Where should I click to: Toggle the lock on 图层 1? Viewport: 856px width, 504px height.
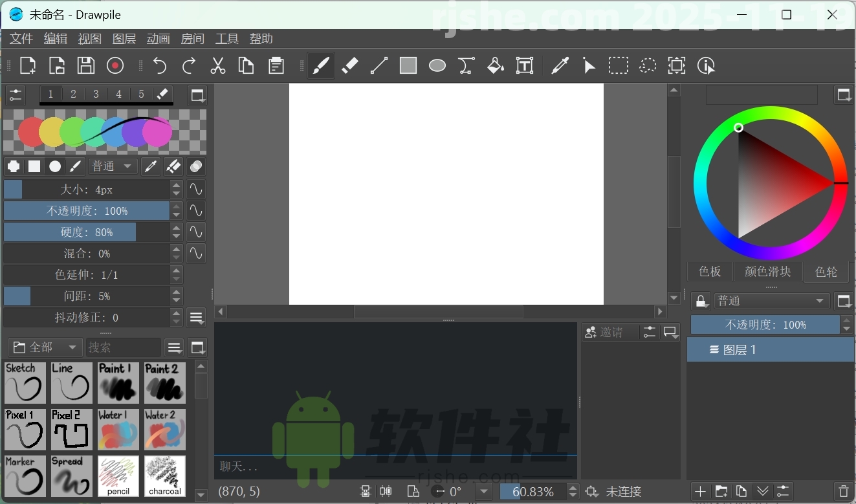point(701,300)
